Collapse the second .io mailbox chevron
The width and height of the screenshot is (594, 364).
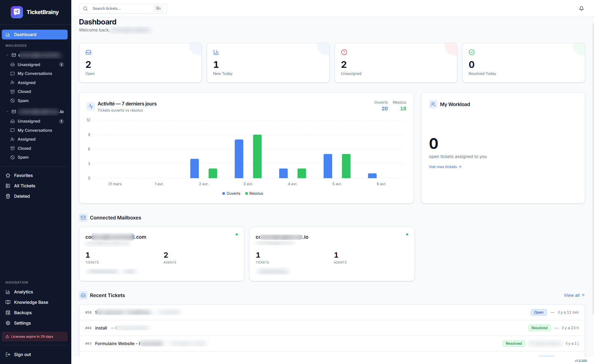coord(7,112)
